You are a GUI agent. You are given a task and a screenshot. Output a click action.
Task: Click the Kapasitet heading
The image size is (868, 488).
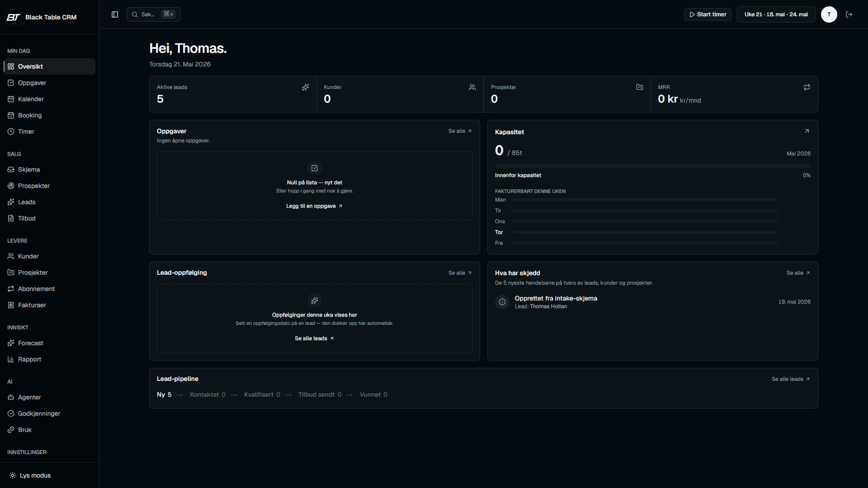pos(509,132)
